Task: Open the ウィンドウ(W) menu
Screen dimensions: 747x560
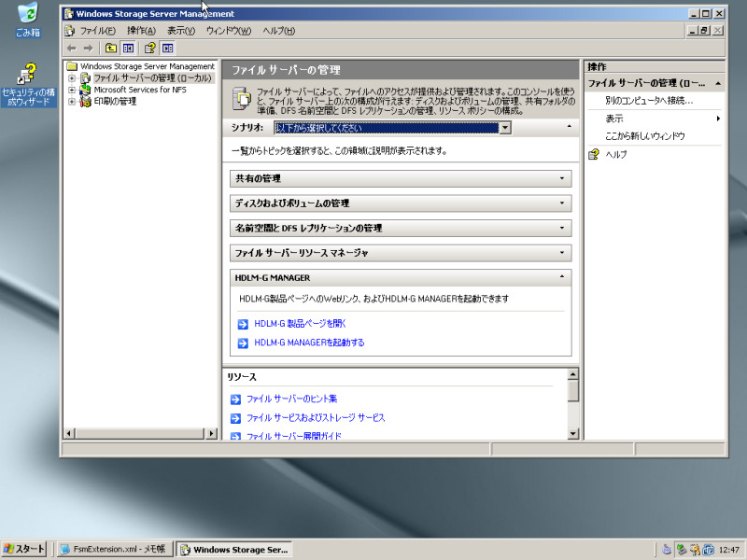Action: pyautogui.click(x=229, y=31)
